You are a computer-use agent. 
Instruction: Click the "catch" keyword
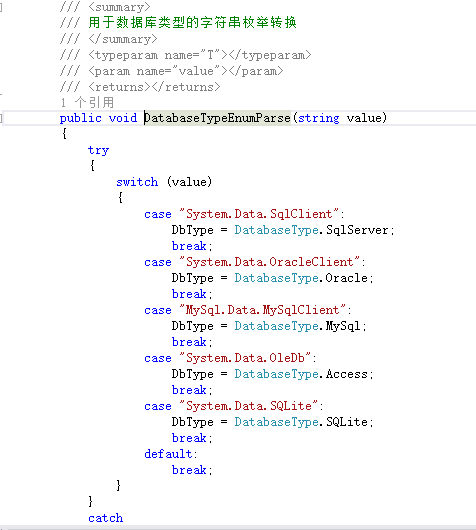pos(105,518)
